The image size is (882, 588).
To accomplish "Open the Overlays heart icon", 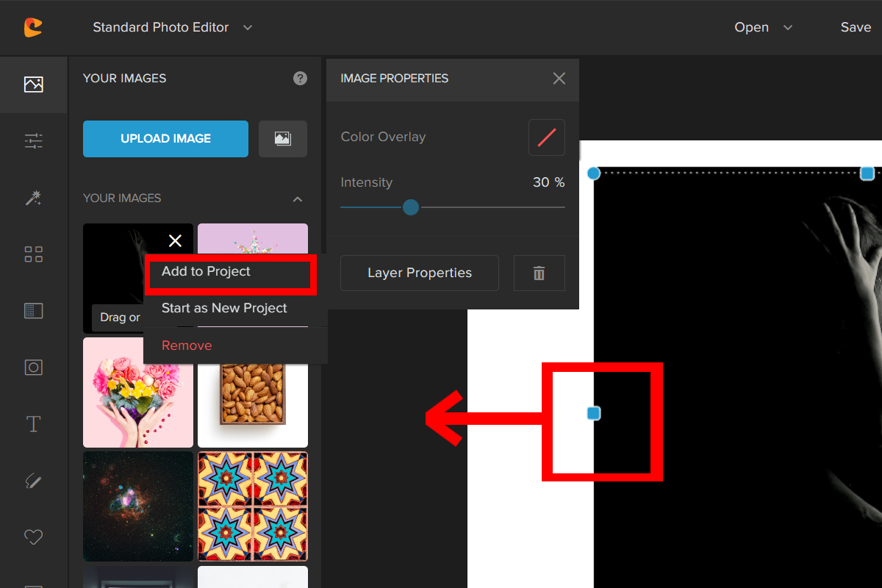I will (33, 537).
